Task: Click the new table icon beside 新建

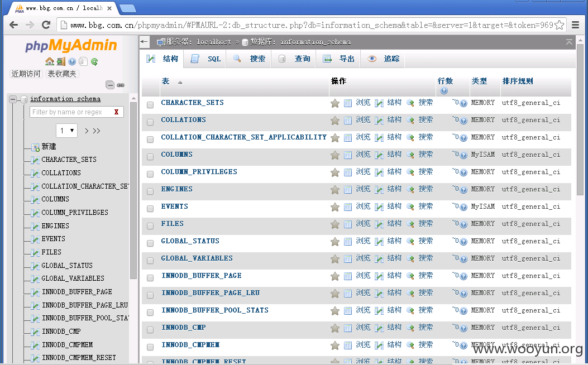Action: pyautogui.click(x=35, y=147)
